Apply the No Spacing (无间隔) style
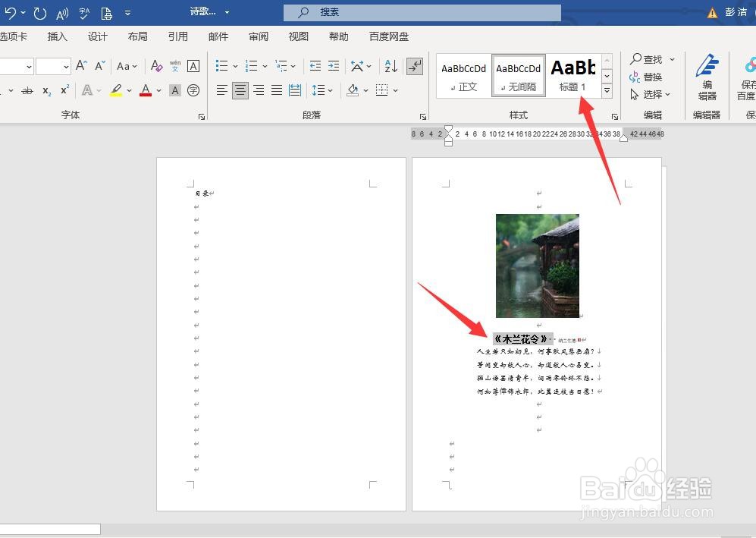 (519, 76)
